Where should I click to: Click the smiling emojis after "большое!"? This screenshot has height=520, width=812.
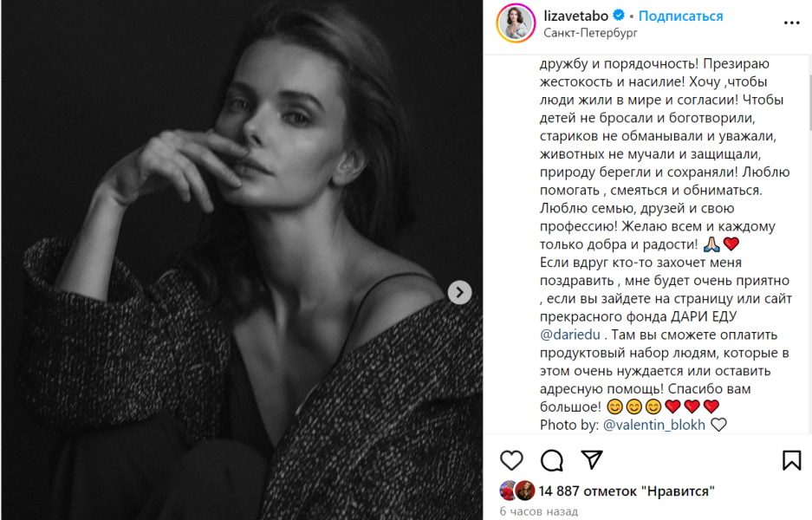click(x=634, y=406)
